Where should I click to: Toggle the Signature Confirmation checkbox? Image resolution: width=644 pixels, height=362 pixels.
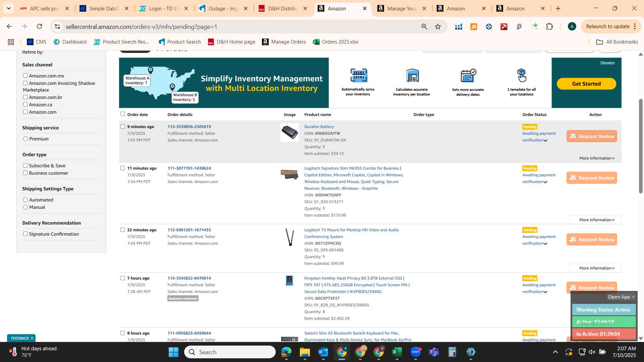coord(25,234)
